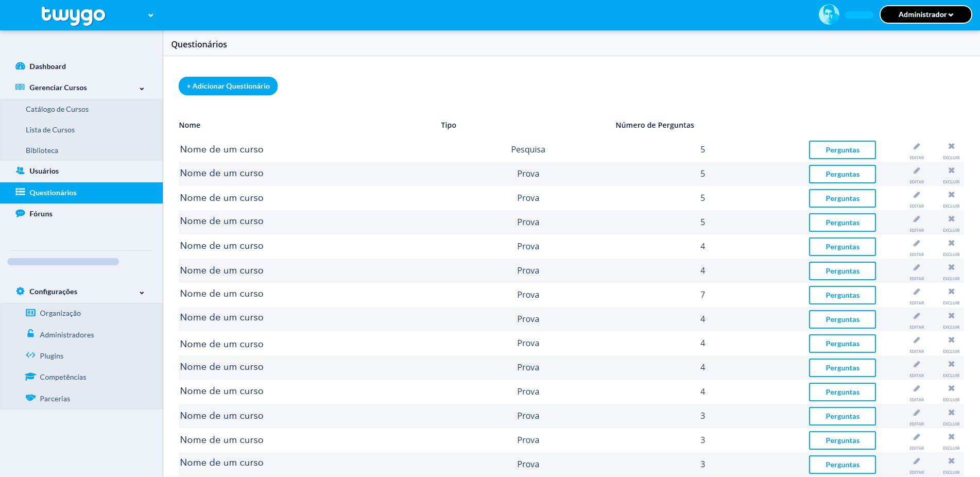Click the Dashboard gauge icon
Screen dimensions: 980x477
20,66
